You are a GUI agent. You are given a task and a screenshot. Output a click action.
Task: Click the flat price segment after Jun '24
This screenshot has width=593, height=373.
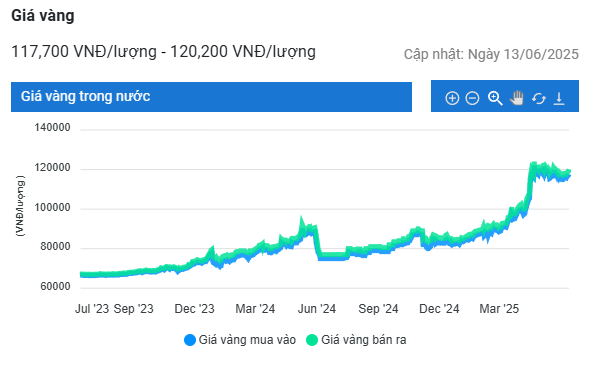(x=332, y=256)
